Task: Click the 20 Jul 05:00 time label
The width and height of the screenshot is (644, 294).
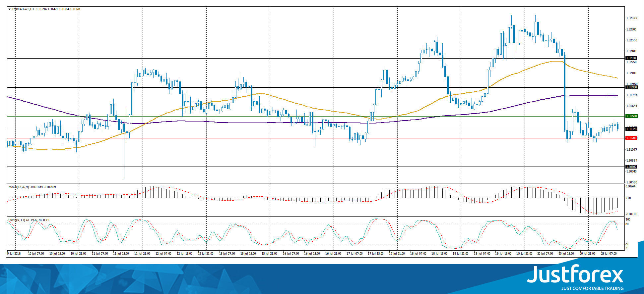Action: tap(546, 254)
